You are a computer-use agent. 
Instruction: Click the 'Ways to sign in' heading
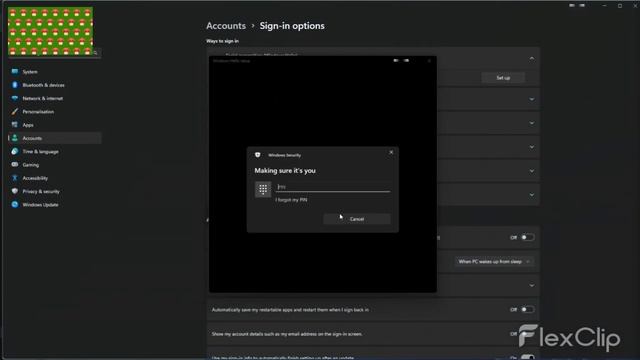(222, 41)
